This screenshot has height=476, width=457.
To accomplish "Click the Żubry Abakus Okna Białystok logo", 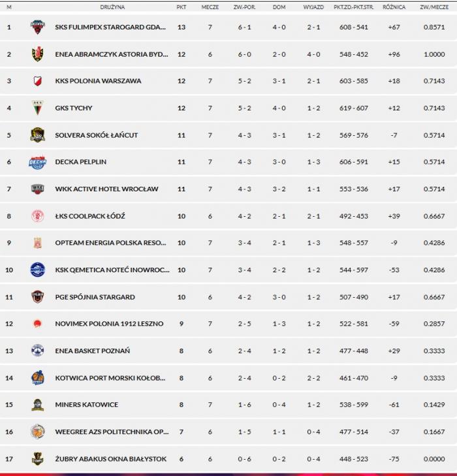I will (x=38, y=459).
